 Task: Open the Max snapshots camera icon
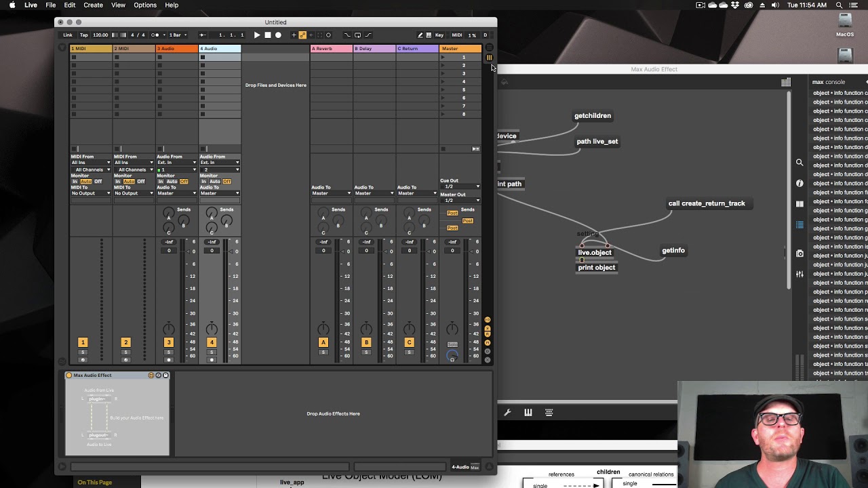pos(800,253)
